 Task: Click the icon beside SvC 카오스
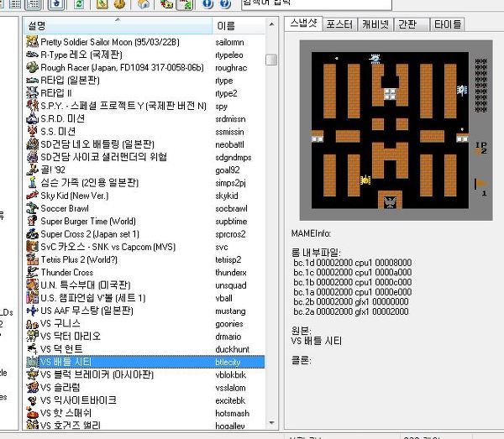pos(32,247)
